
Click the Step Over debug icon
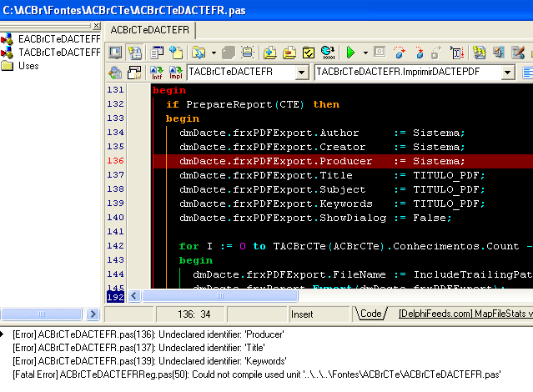click(400, 53)
